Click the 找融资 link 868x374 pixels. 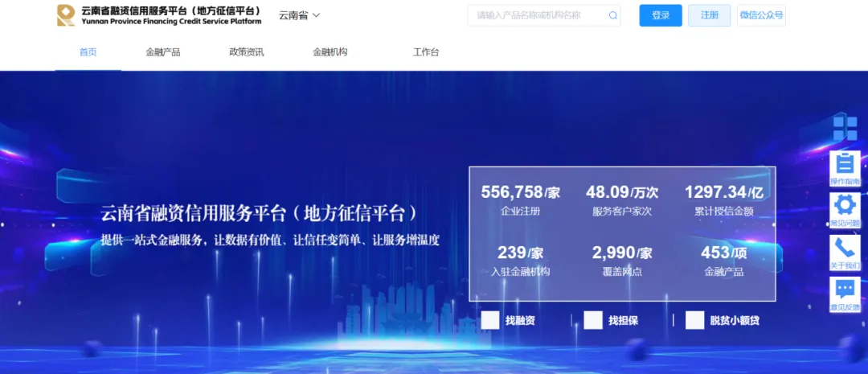pyautogui.click(x=520, y=321)
